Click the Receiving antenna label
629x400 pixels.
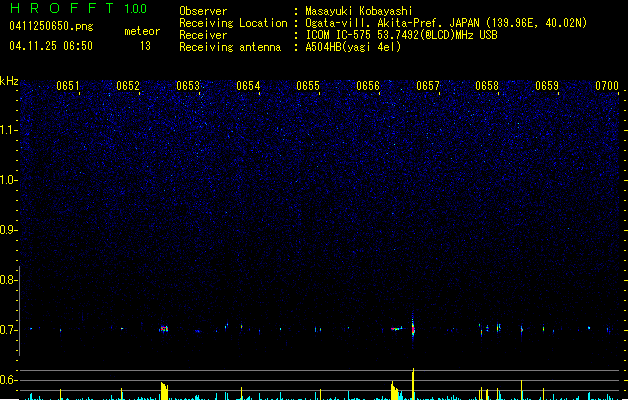point(230,47)
